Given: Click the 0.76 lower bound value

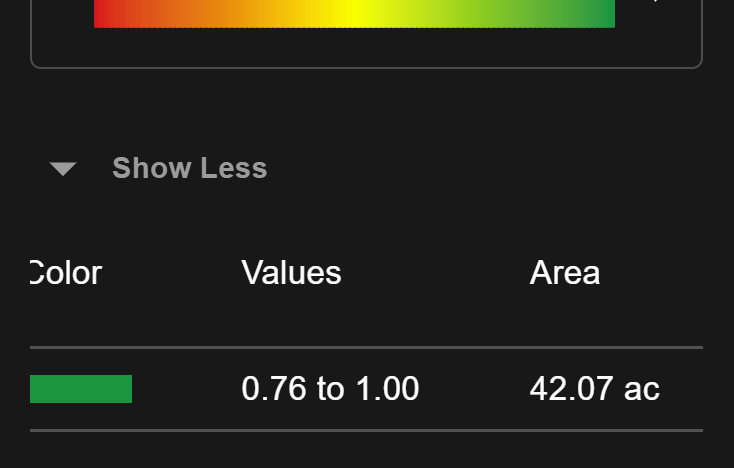Looking at the screenshot, I should [x=275, y=389].
